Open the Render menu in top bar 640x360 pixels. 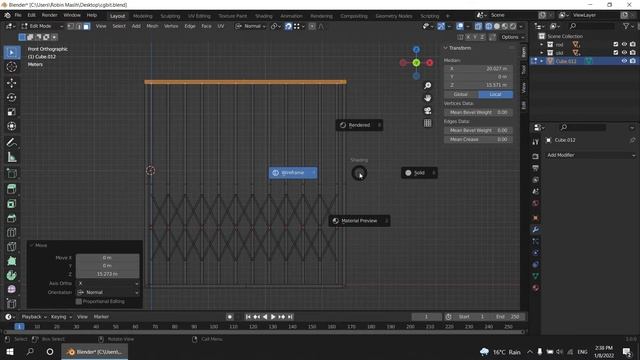point(49,15)
